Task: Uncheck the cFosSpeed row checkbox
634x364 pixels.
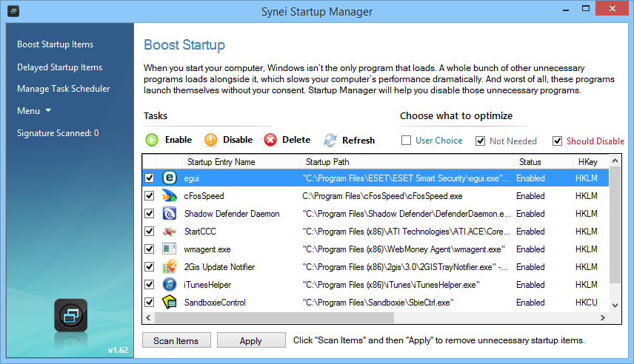Action: [x=149, y=195]
